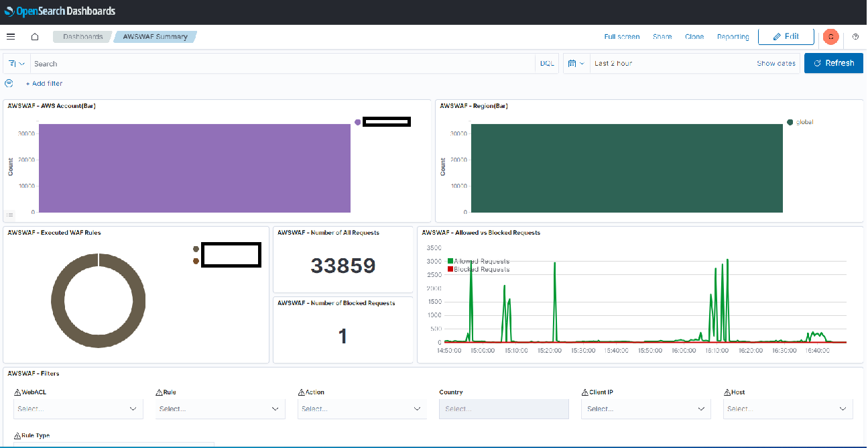Click the Last 2 hour time range
The image size is (868, 448).
tap(613, 64)
